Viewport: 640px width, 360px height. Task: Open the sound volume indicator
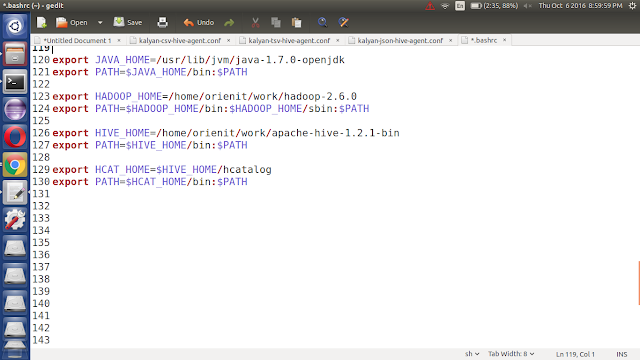coord(528,6)
